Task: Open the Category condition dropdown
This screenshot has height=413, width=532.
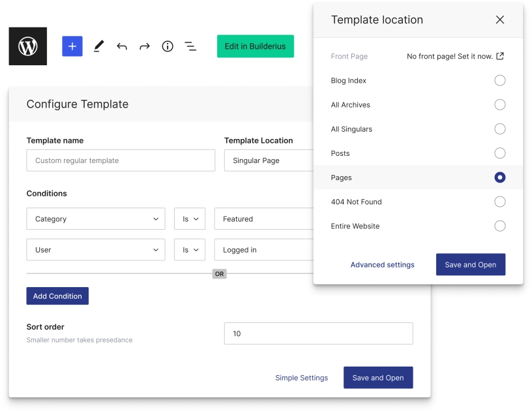Action: pos(95,219)
